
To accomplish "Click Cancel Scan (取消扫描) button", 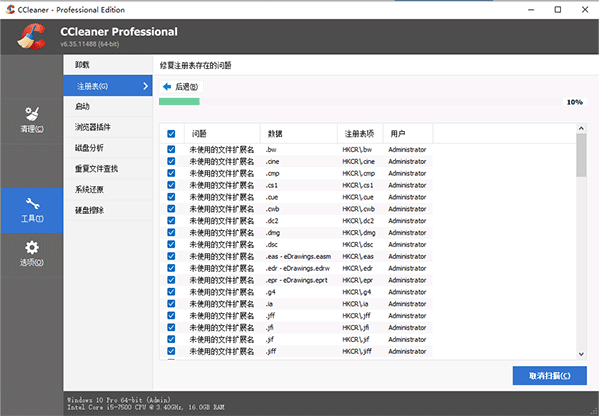I will tap(550, 376).
